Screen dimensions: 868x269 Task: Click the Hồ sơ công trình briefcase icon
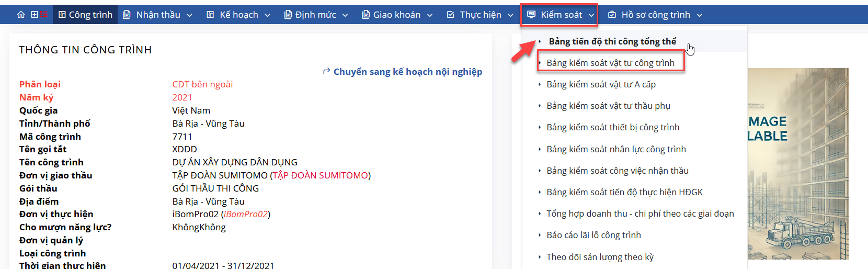tap(612, 15)
